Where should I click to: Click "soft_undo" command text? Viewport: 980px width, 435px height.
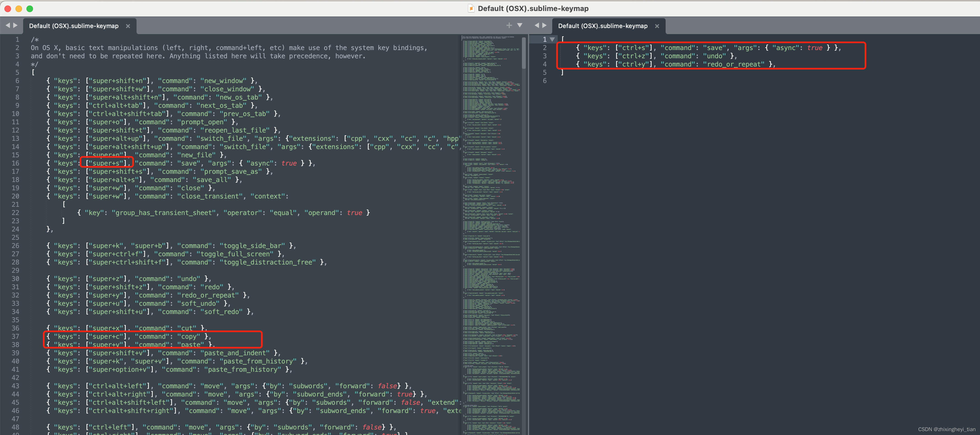[198, 304]
